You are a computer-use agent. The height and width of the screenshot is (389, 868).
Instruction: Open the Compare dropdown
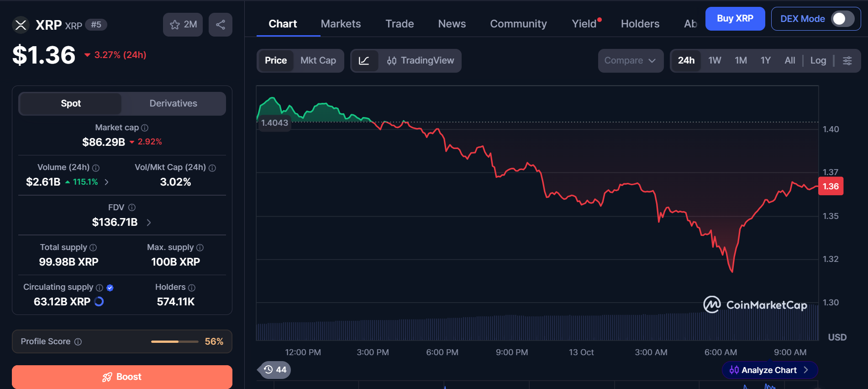click(x=631, y=61)
